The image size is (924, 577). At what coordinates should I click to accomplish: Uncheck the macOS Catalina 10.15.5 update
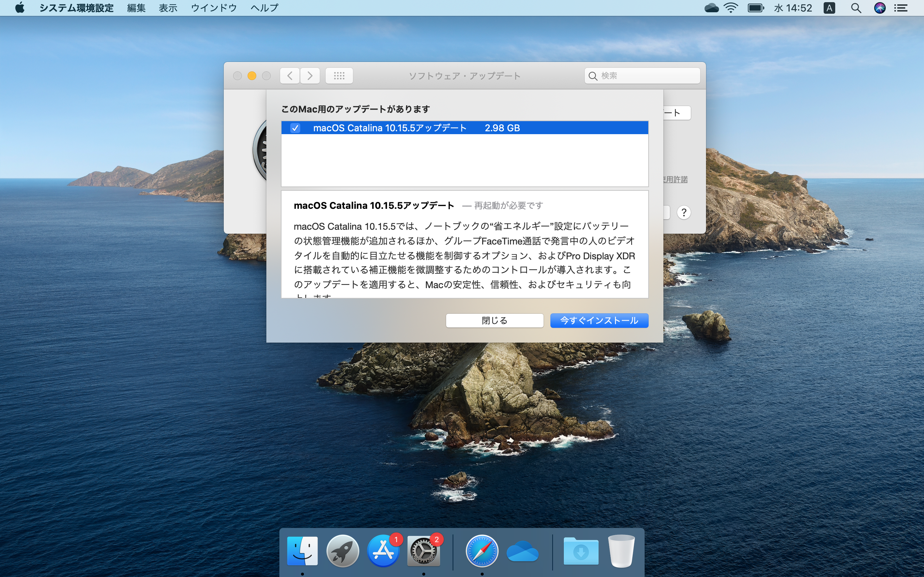coord(296,128)
